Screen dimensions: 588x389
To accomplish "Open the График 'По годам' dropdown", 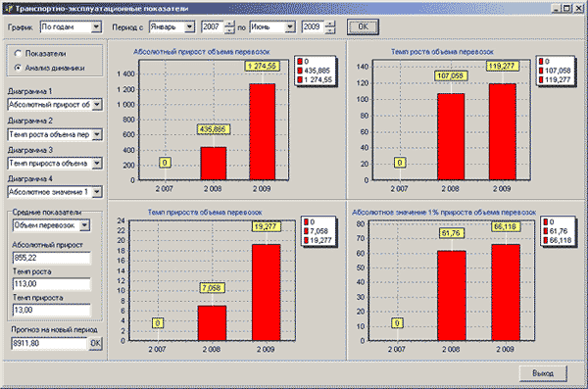I will click(x=96, y=27).
